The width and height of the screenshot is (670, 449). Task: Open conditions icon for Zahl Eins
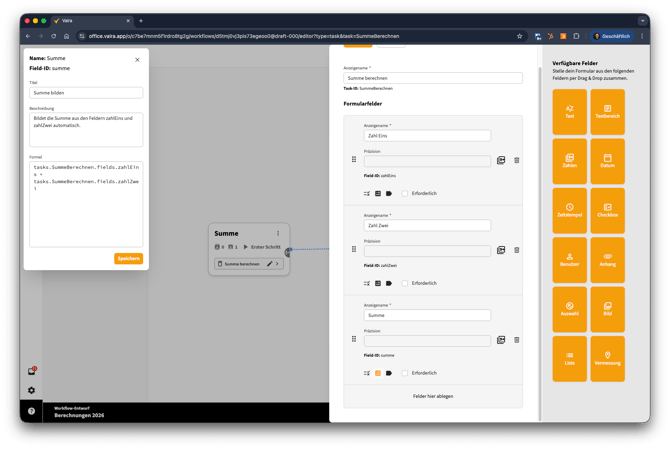point(367,194)
